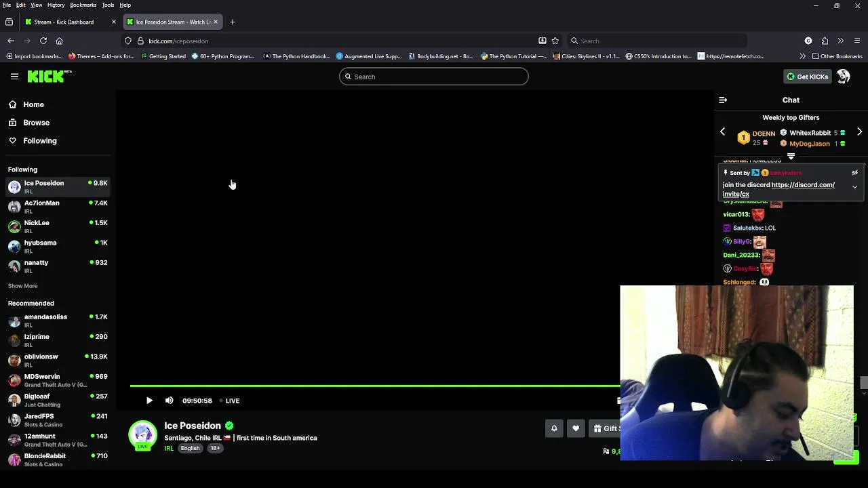Click browser back arrow
This screenshot has width=868, height=488.
click(x=11, y=41)
